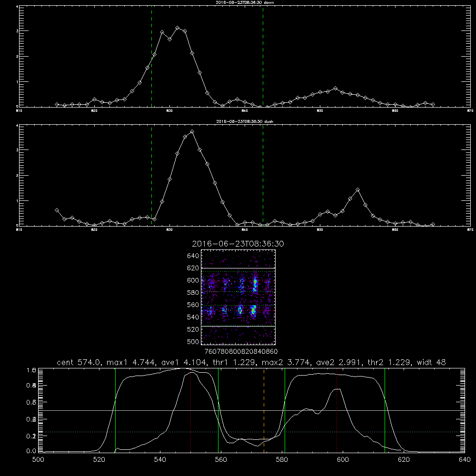The height and width of the screenshot is (476, 476).
Task: Click the dawn plot title text
Action: click(245, 2)
